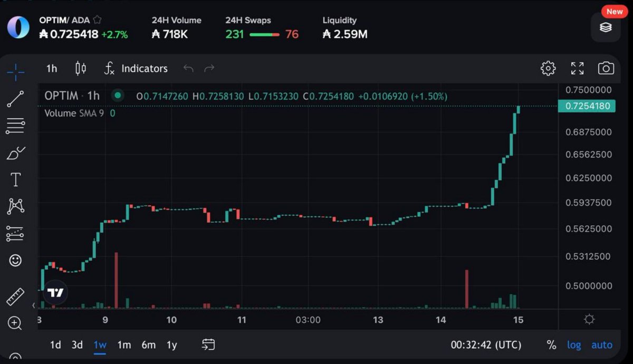Switch range to 1y
Screen dimensions: 633x364
171,345
